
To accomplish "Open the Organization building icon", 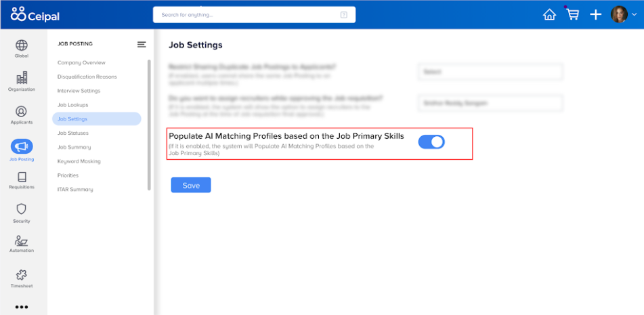I will point(22,78).
